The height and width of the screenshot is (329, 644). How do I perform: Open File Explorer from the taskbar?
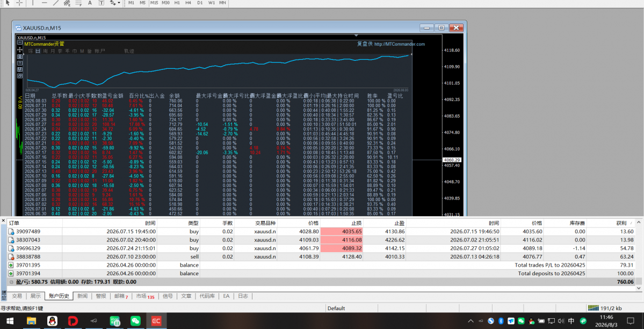coord(32,321)
